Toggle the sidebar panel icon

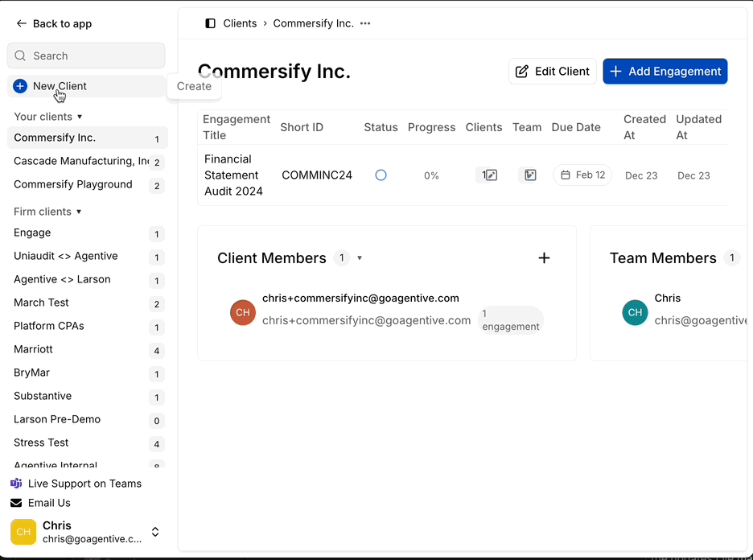click(x=211, y=23)
